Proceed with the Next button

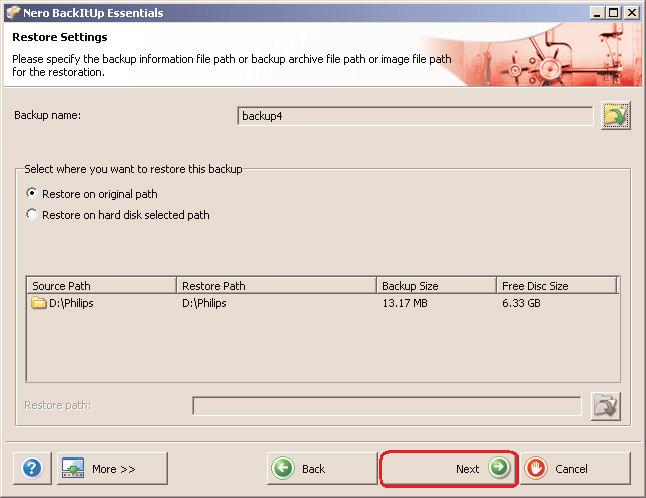point(448,468)
